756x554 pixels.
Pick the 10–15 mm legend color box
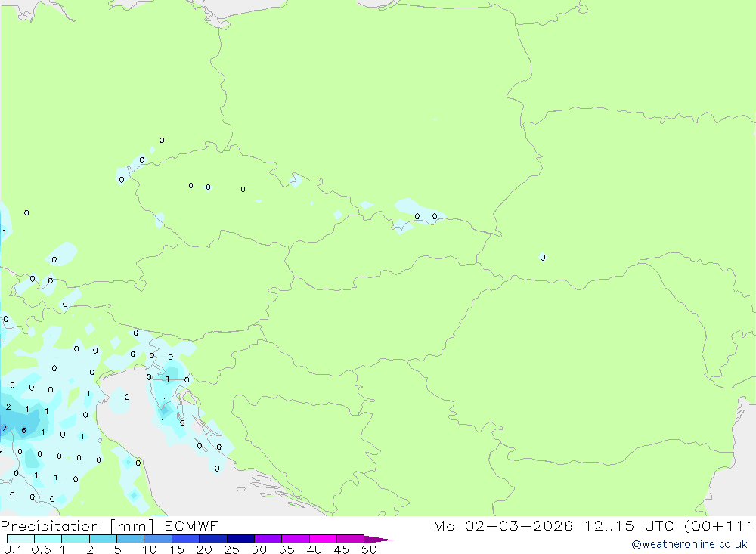[x=158, y=539]
